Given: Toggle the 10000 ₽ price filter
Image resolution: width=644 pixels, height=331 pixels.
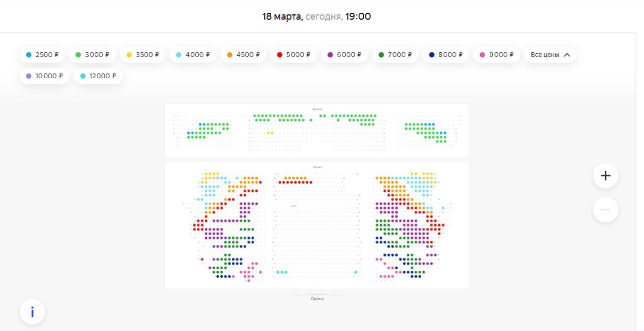Looking at the screenshot, I should 45,76.
